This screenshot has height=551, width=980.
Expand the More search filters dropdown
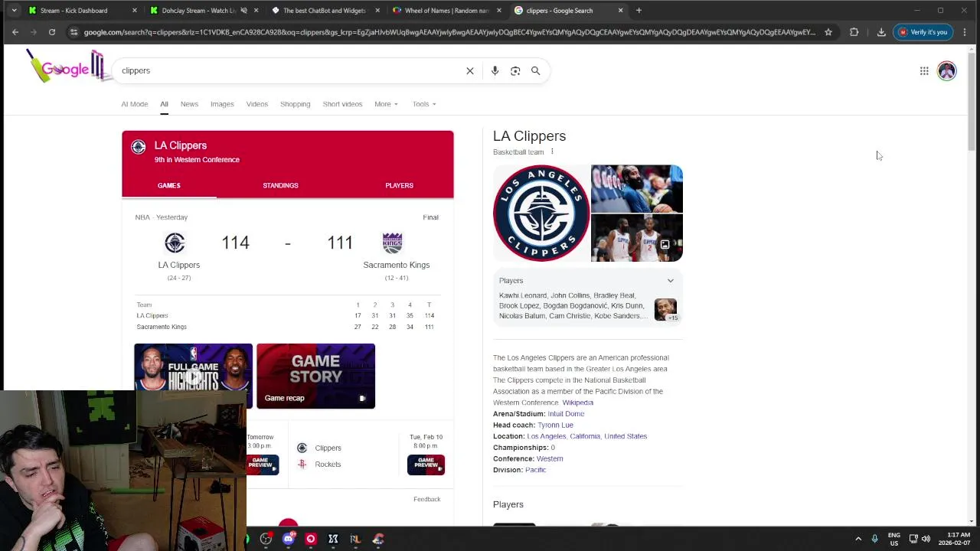pos(386,104)
